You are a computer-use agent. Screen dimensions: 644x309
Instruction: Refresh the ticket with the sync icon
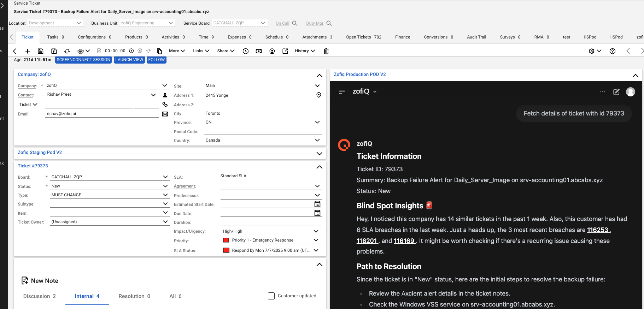[x=67, y=51]
